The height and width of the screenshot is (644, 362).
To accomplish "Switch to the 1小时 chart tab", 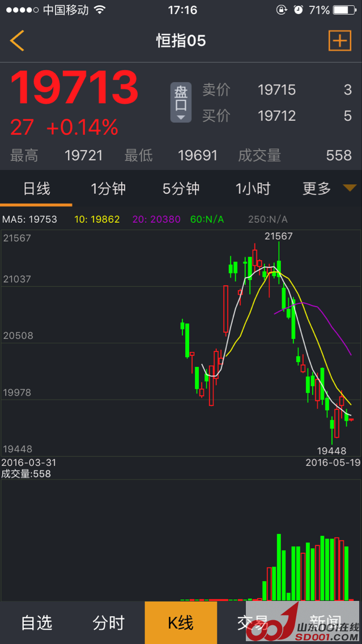I will (x=253, y=188).
